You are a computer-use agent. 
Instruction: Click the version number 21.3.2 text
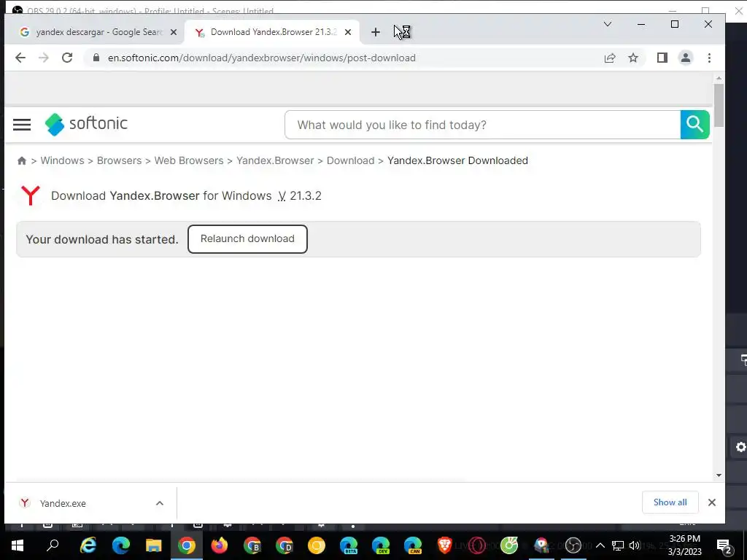pyautogui.click(x=306, y=195)
